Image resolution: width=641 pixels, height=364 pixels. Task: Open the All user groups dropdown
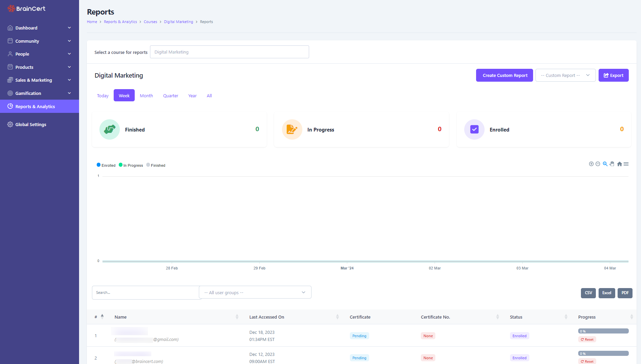click(x=255, y=292)
